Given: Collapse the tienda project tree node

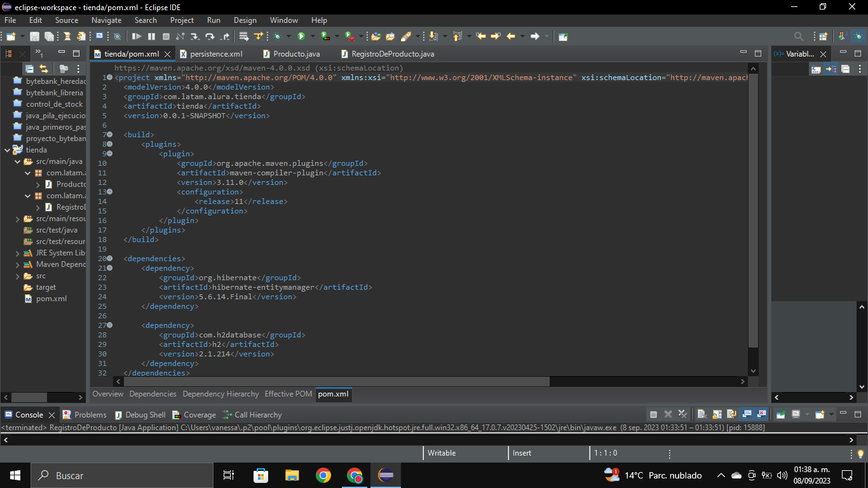Looking at the screenshot, I should [x=8, y=150].
